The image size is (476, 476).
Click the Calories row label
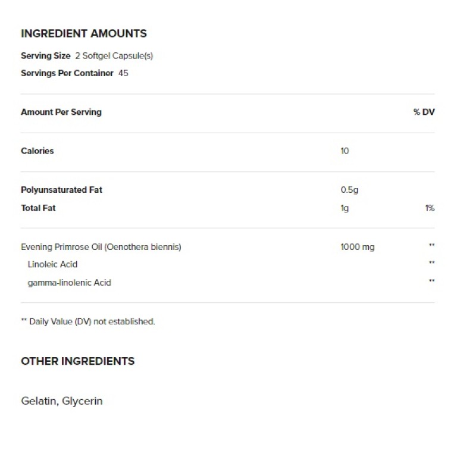pyautogui.click(x=37, y=151)
